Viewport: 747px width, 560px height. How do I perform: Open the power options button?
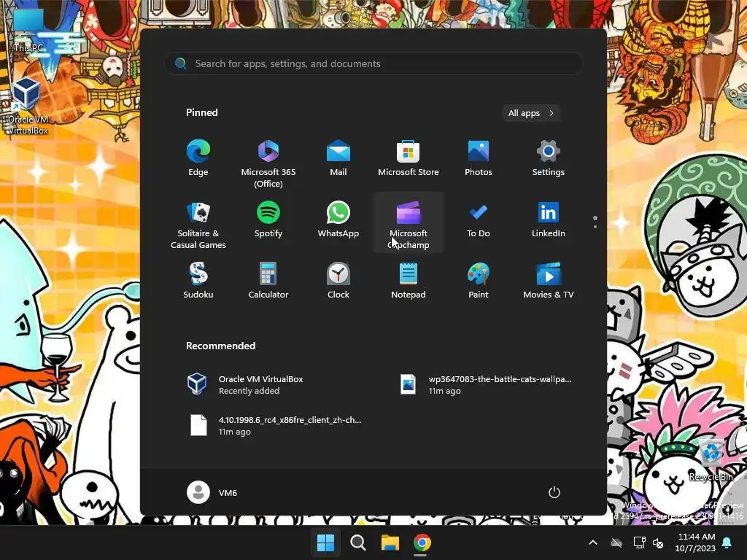(554, 492)
